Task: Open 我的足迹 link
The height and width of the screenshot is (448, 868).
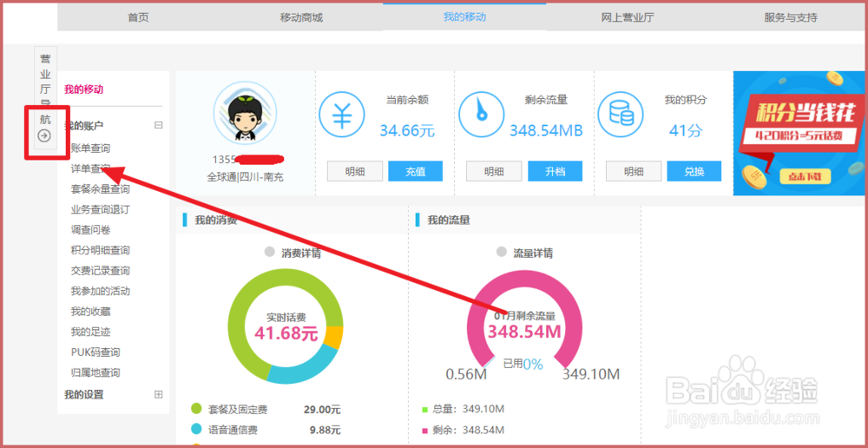Action: (x=91, y=332)
